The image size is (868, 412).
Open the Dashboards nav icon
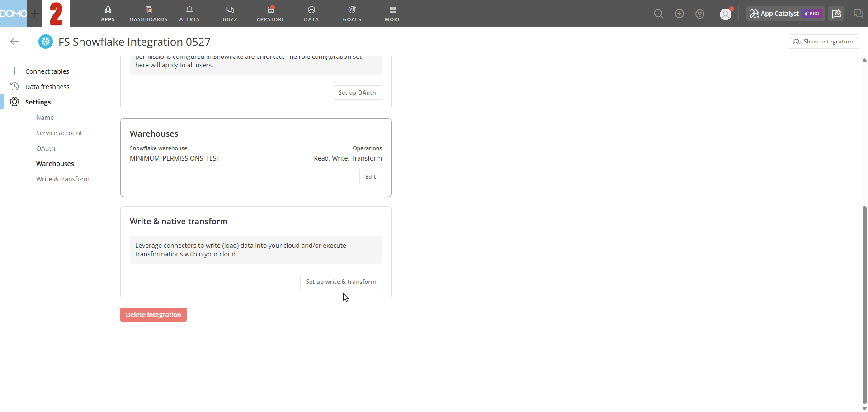[x=149, y=9]
